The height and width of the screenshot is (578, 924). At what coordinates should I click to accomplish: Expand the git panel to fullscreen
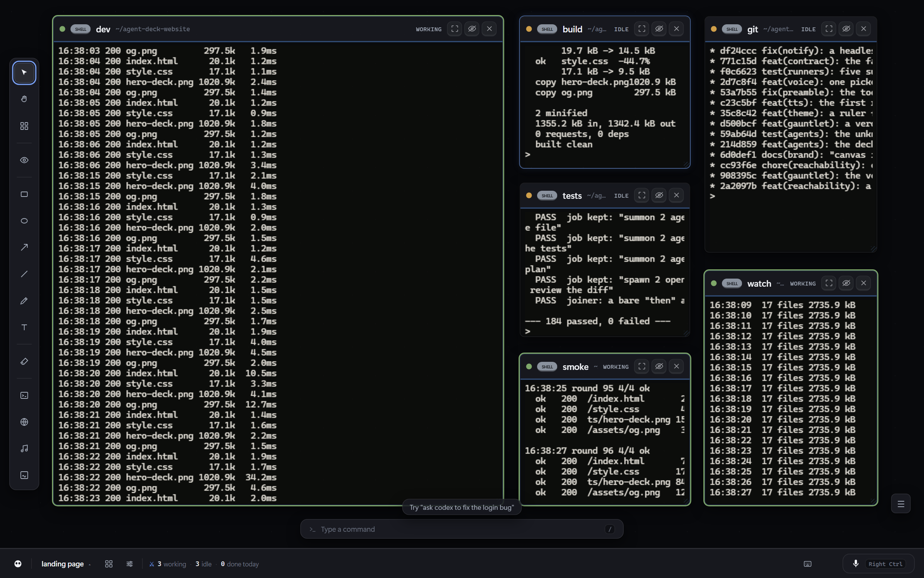[829, 29]
